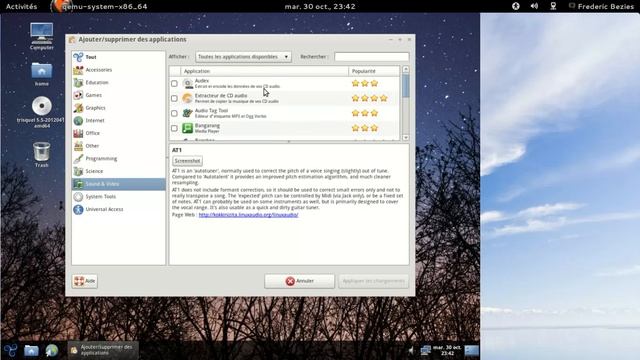Select the Sound & Video category
640x360 pixels.
coord(119,184)
